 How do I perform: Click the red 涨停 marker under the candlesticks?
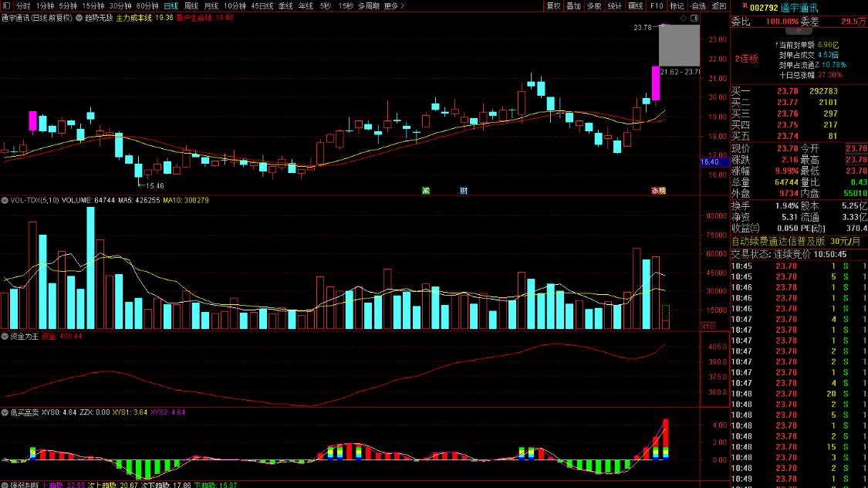click(658, 191)
